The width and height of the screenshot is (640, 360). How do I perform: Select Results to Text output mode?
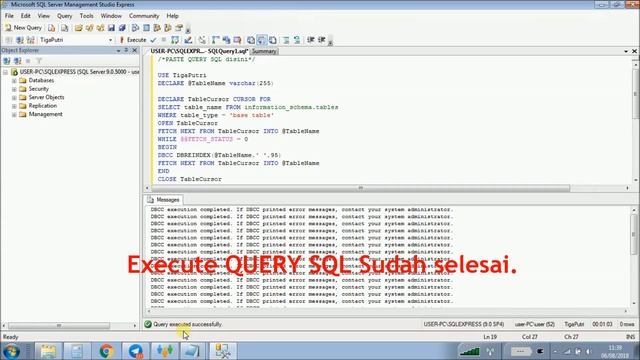point(251,40)
